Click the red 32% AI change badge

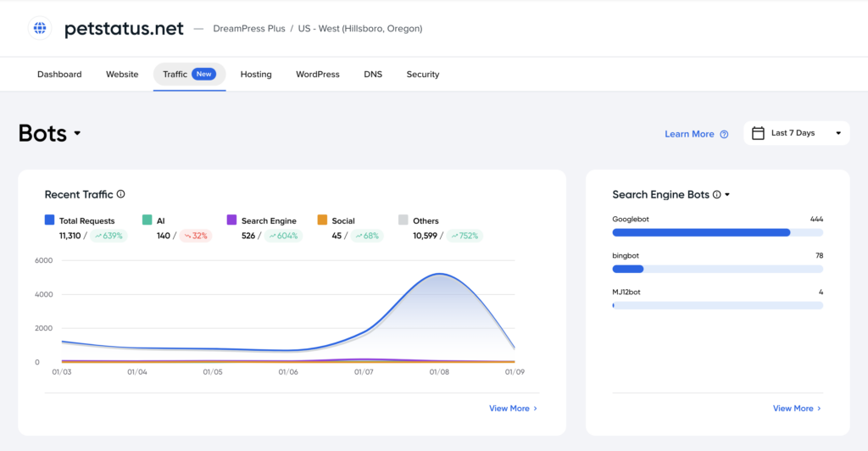click(196, 236)
